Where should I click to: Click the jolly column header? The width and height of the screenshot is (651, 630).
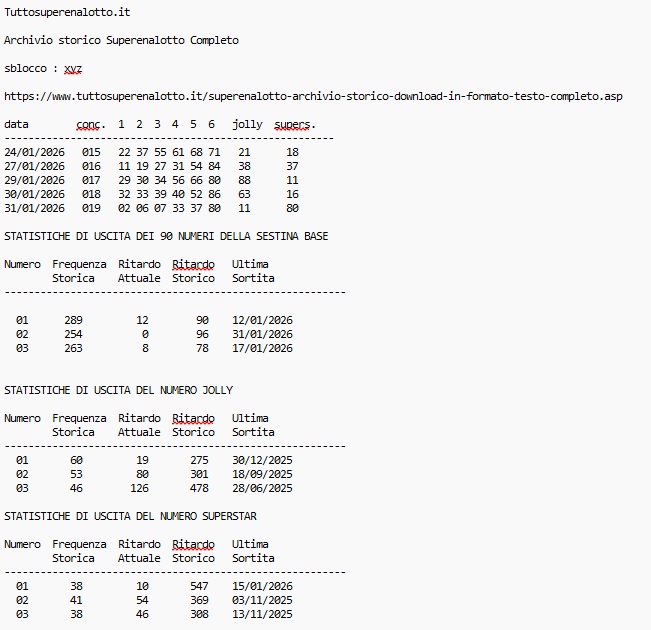pos(247,124)
